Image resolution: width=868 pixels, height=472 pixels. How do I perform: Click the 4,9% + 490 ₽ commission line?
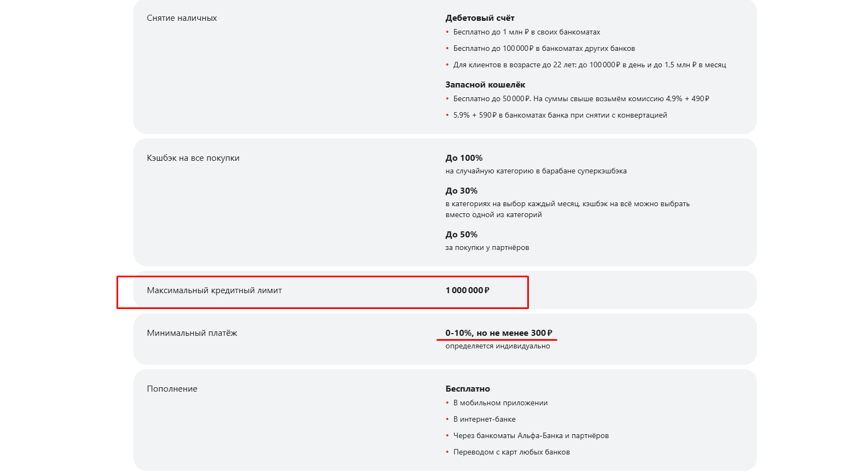tap(581, 99)
